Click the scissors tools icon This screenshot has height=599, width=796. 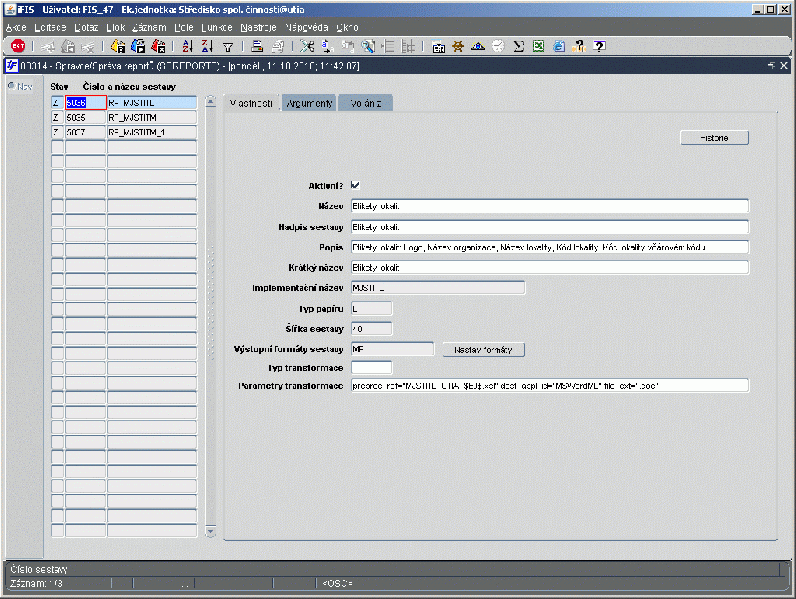point(307,46)
